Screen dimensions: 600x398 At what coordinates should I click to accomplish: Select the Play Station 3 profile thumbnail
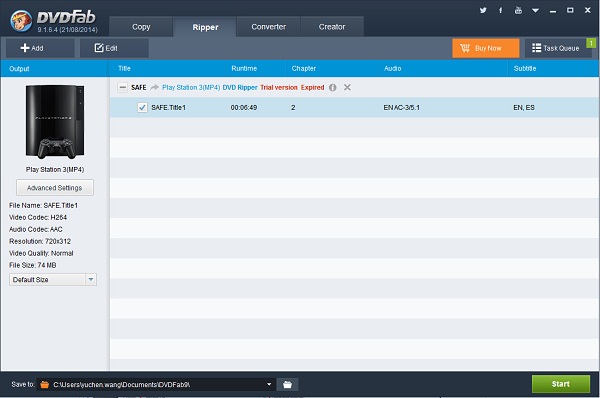[55, 122]
